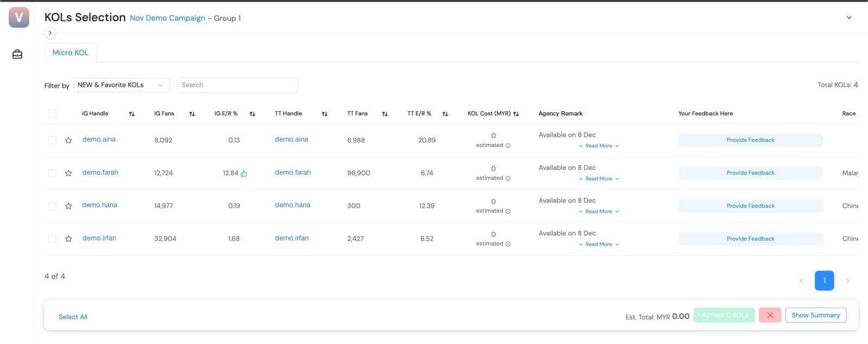Screen dimensions: 868x344
Task: Click the Show Summary button
Action: (x=815, y=315)
